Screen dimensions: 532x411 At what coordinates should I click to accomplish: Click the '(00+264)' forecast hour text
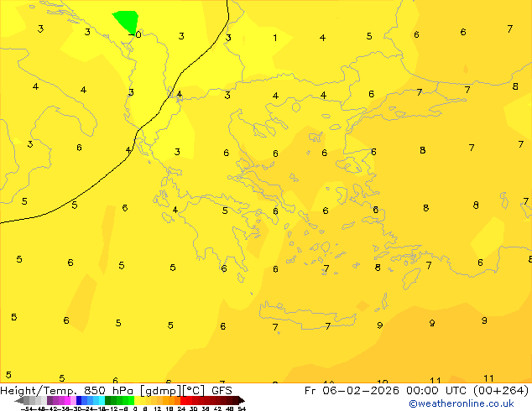coord(501,391)
